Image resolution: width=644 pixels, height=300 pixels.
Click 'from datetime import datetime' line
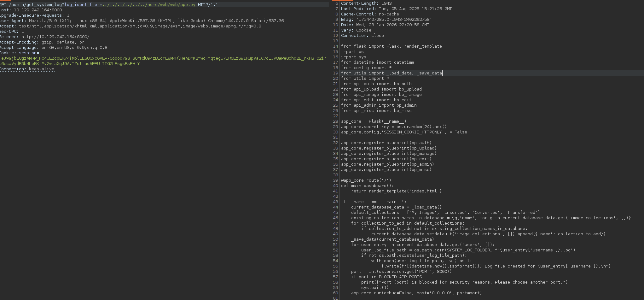click(378, 62)
